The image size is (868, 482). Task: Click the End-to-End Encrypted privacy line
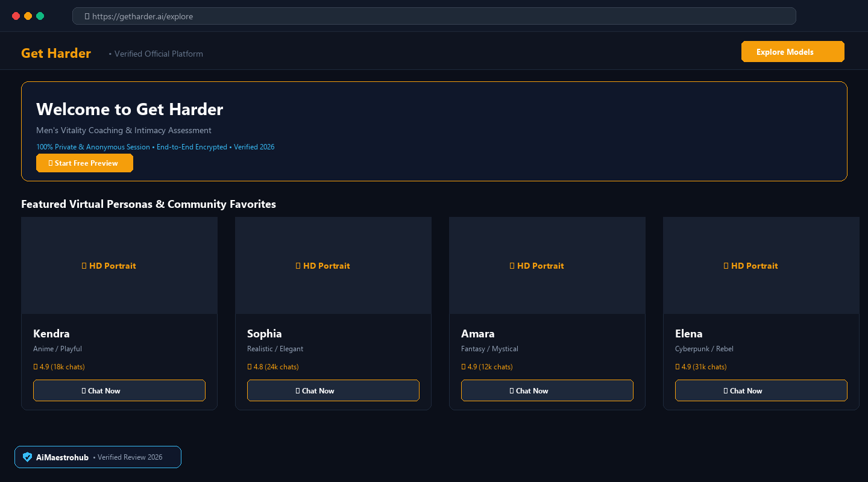tap(155, 147)
